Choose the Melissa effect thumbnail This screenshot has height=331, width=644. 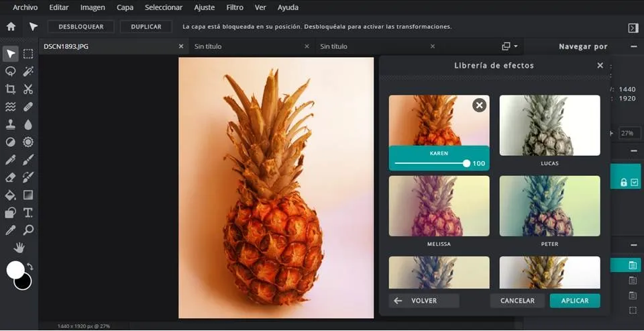(439, 206)
